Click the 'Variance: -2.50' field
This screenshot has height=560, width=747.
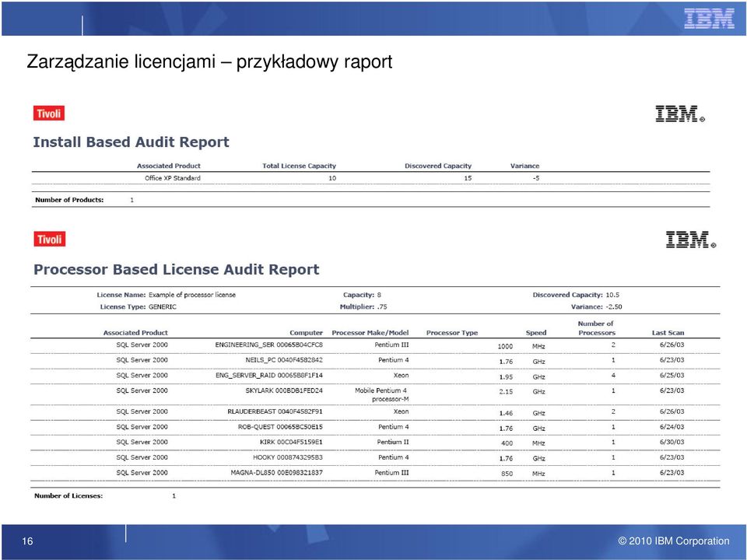click(x=597, y=306)
